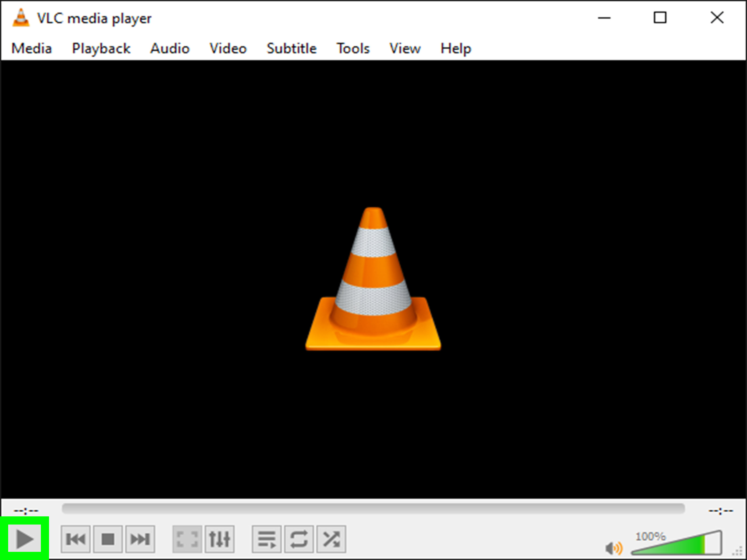The height and width of the screenshot is (560, 747).
Task: Toggle the playlist view
Action: pyautogui.click(x=266, y=539)
